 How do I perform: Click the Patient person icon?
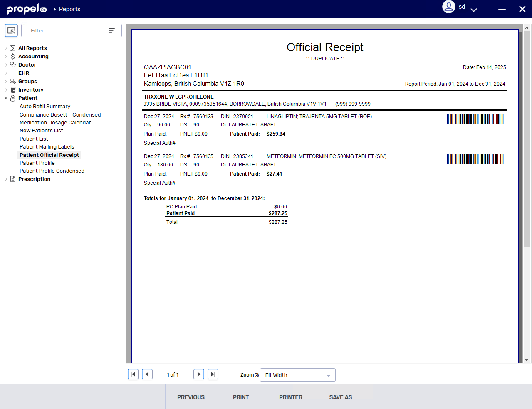pyautogui.click(x=13, y=98)
